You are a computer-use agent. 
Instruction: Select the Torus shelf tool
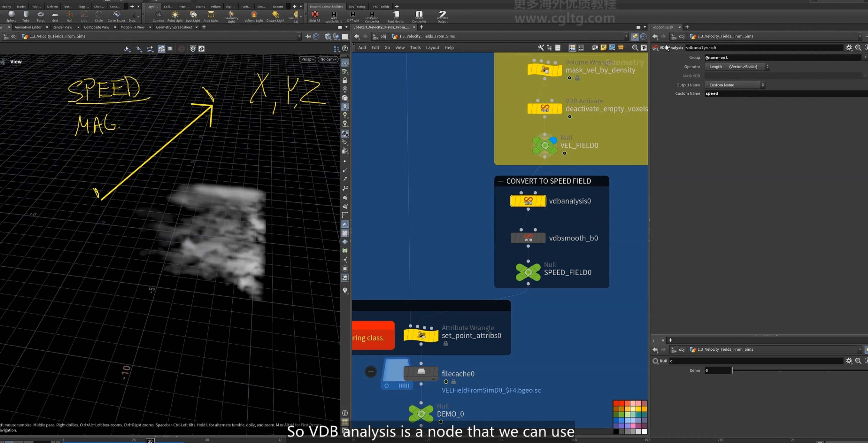pos(41,16)
